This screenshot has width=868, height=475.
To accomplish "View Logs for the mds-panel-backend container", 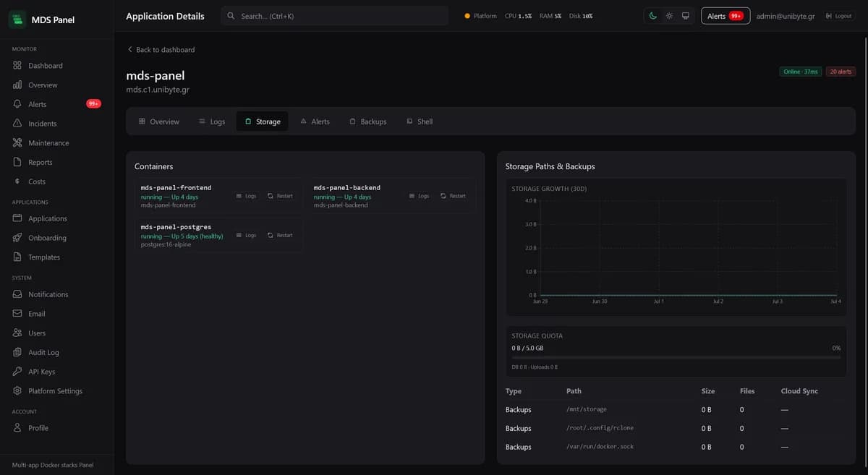I will tap(420, 196).
